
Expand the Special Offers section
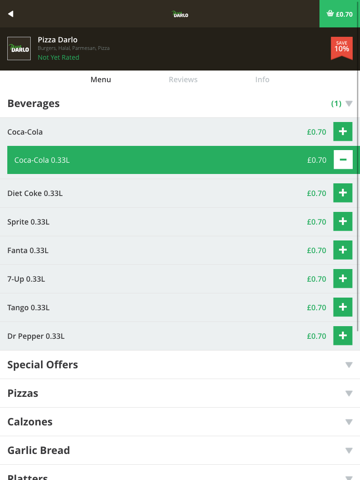pos(180,365)
